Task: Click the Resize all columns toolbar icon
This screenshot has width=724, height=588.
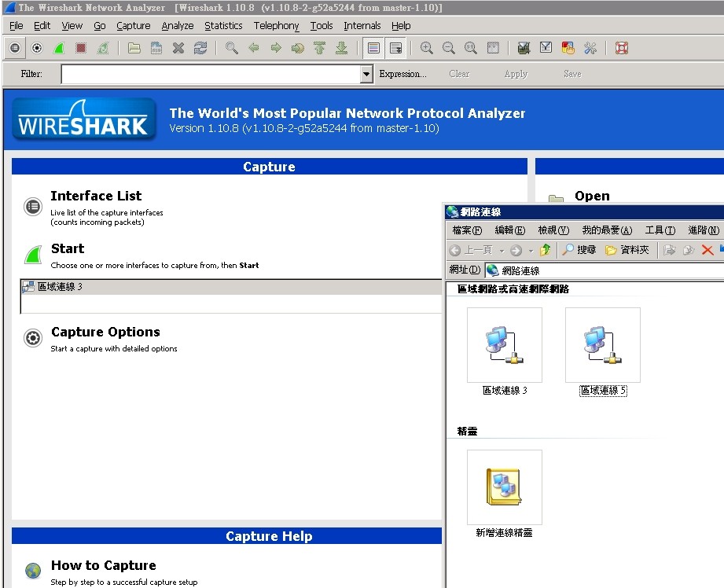Action: point(493,48)
